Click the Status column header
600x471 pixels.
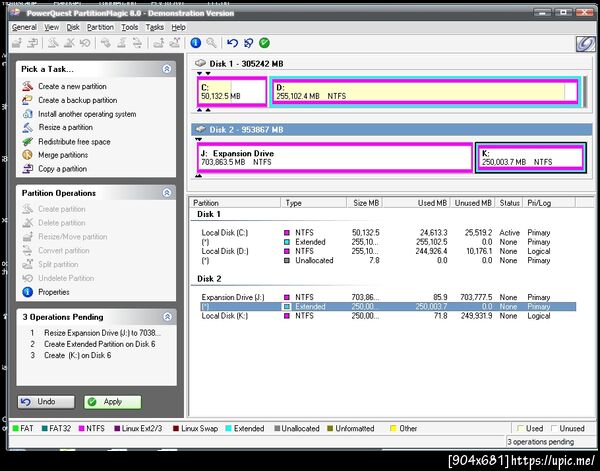[509, 203]
